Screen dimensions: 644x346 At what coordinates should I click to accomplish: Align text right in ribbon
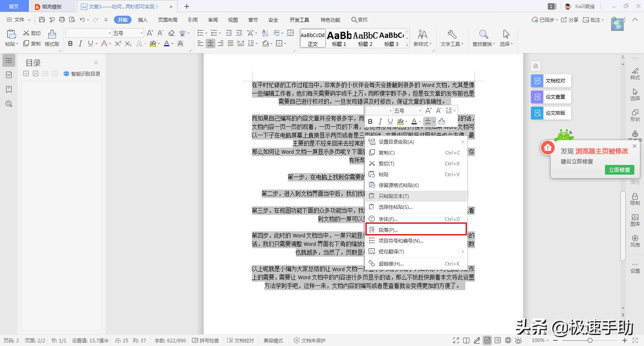pyautogui.click(x=221, y=43)
